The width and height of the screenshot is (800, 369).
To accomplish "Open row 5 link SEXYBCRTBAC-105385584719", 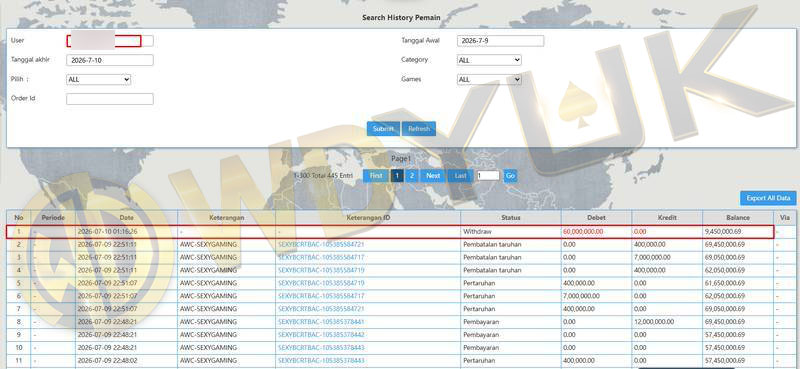I will pyautogui.click(x=321, y=283).
